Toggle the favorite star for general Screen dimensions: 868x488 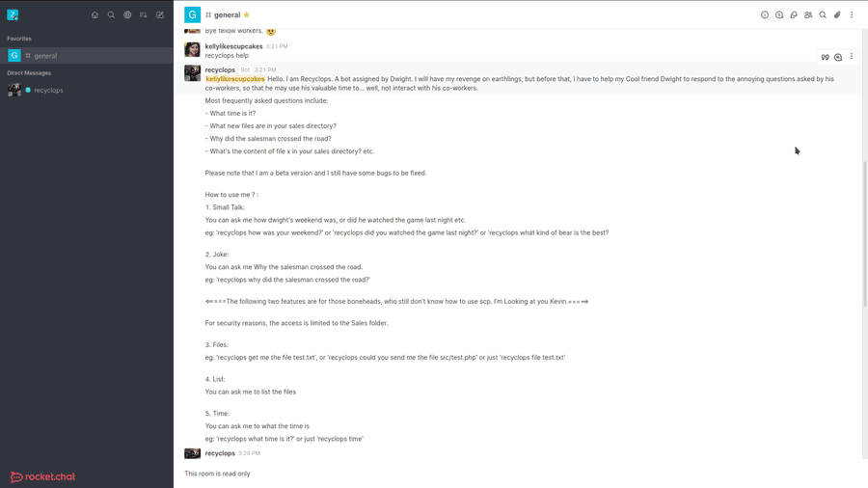click(247, 15)
